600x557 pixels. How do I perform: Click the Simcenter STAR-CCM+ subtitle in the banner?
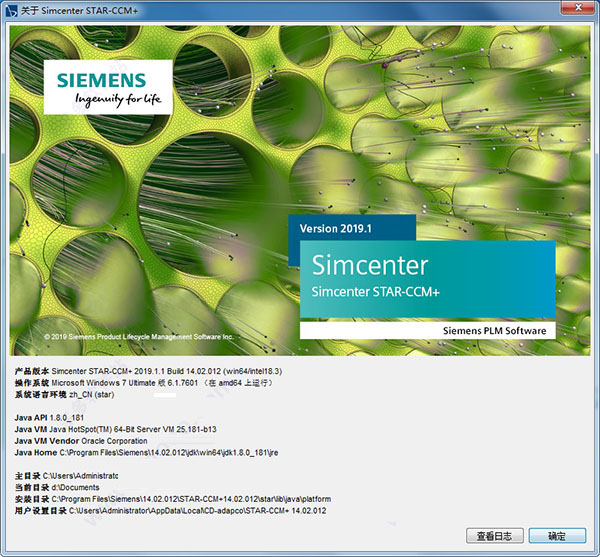click(376, 292)
